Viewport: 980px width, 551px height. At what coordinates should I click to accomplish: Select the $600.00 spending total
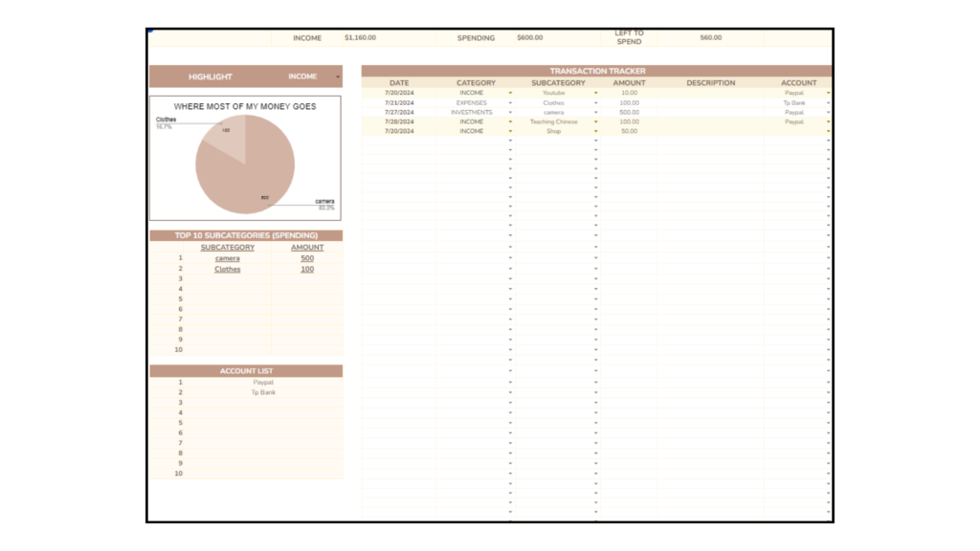click(x=529, y=37)
